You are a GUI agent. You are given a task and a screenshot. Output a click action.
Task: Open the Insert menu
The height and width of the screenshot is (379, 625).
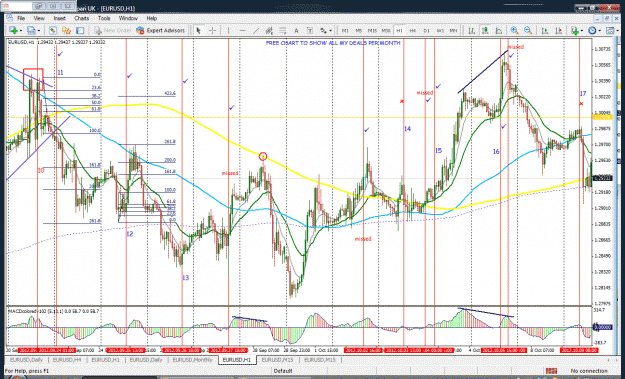click(59, 18)
